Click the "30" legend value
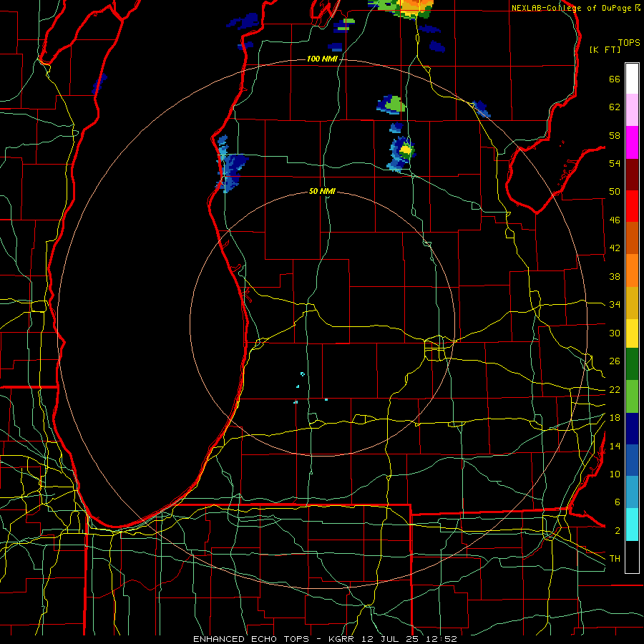Image resolution: width=644 pixels, height=644 pixels. [615, 333]
